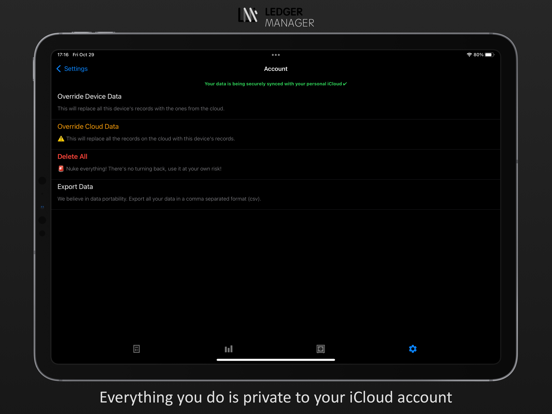
Task: Click the Account page title
Action: [x=276, y=69]
